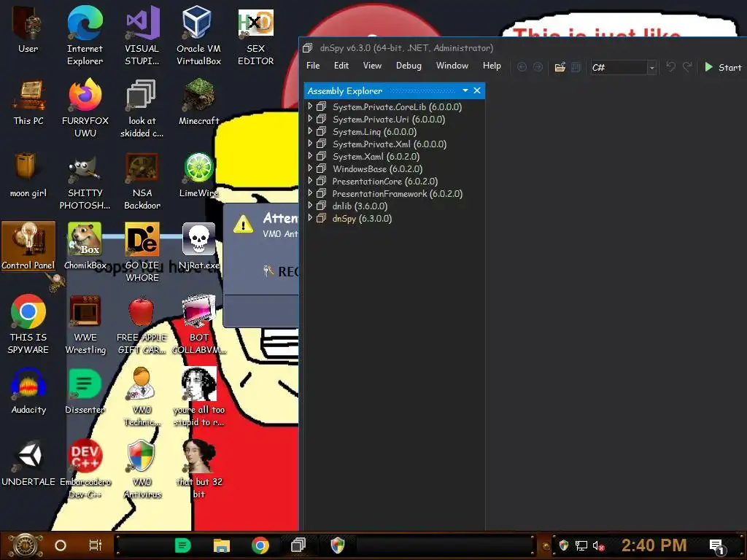Screen dimensions: 747x560
Task: Open the notification center tray icon
Action: tap(718, 547)
